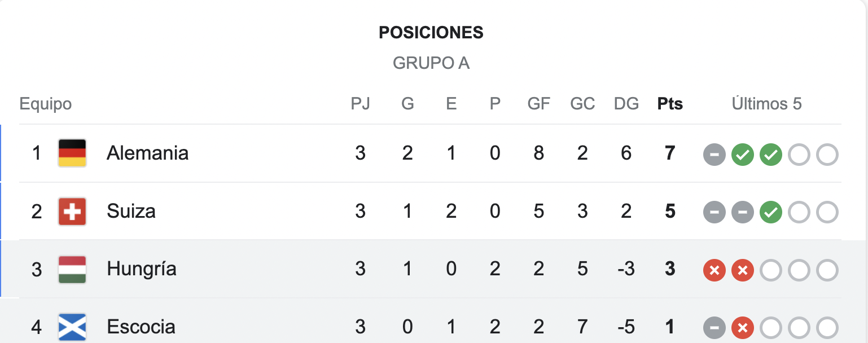Open the Hungría team link
Image resolution: width=868 pixels, height=343 pixels.
pos(142,269)
